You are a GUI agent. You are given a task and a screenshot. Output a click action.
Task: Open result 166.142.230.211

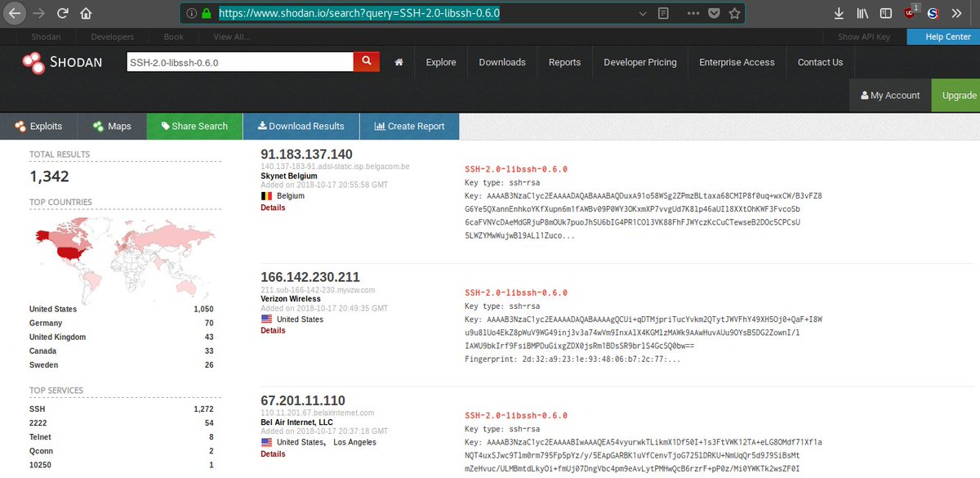(310, 277)
